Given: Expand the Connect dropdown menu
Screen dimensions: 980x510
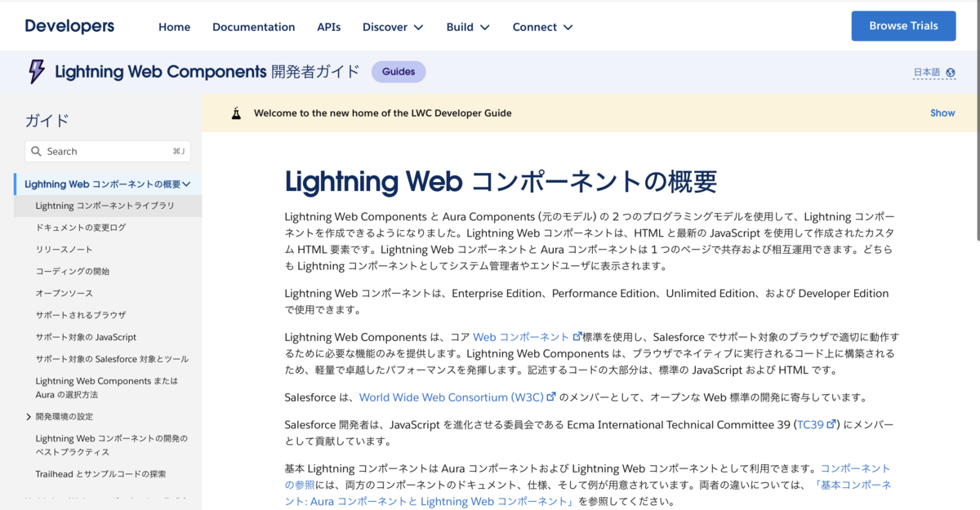Looking at the screenshot, I should coord(543,27).
